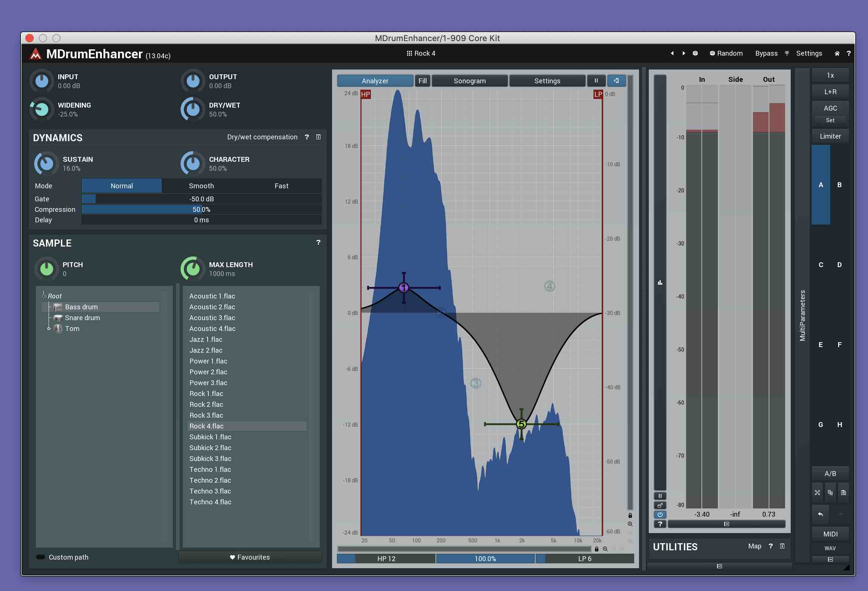
Task: Click the undo arrow icon
Action: 820,514
